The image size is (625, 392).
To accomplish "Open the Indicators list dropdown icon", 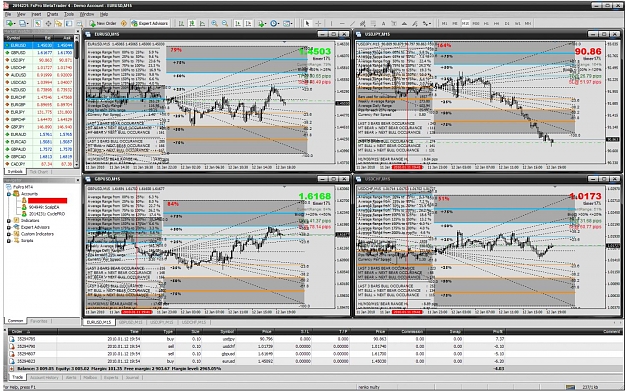I will point(262,24).
